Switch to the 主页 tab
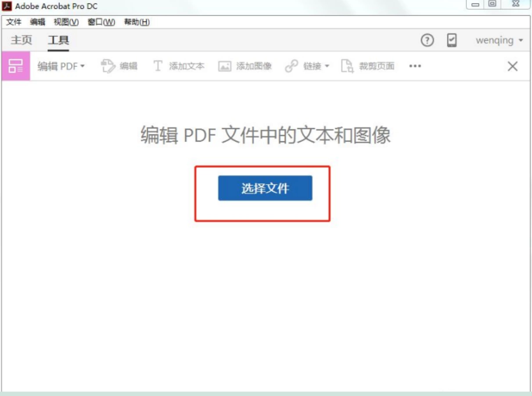532x396 pixels. pyautogui.click(x=22, y=40)
